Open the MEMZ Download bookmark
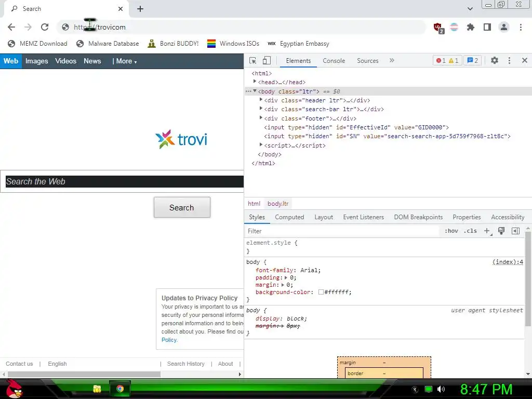This screenshot has width=532, height=399. (37, 44)
